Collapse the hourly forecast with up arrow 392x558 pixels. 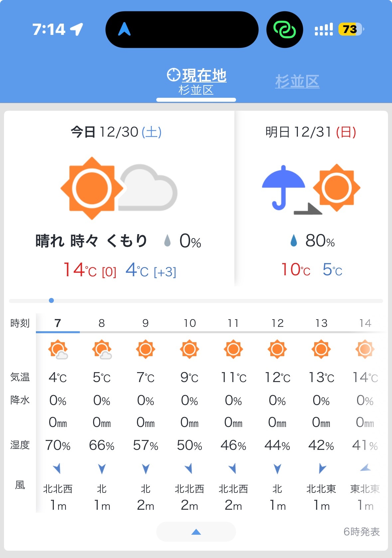196,532
